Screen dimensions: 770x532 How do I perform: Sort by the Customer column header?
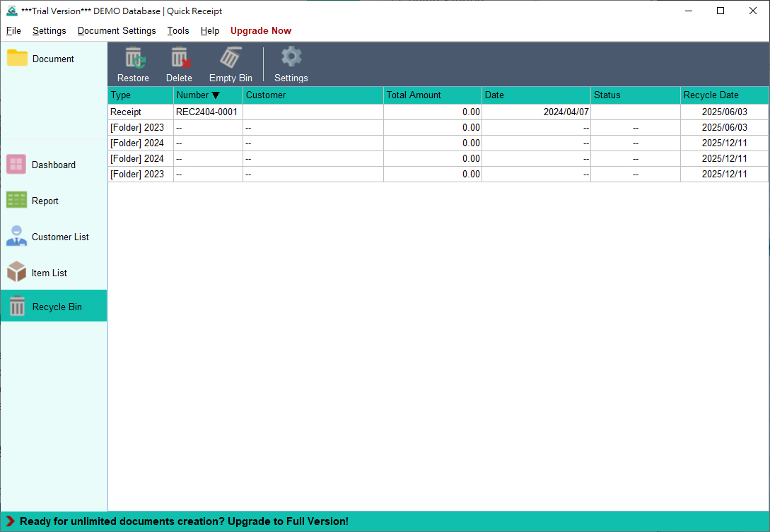coord(313,95)
